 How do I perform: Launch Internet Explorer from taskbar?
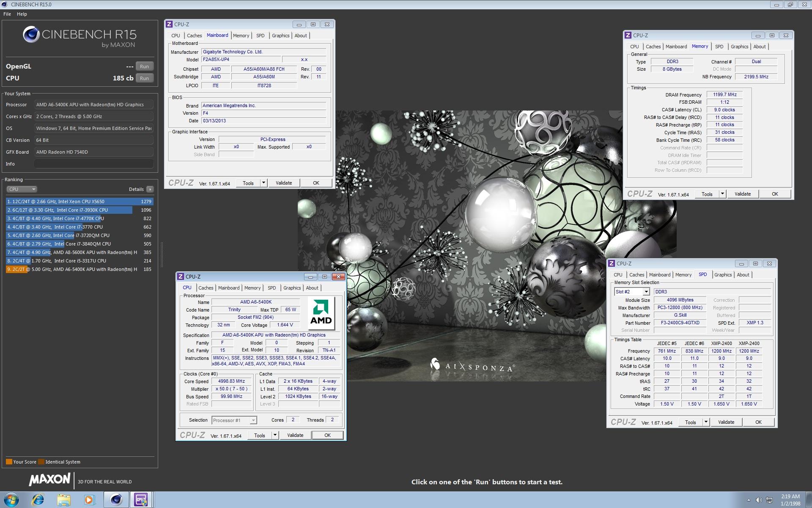(x=38, y=500)
